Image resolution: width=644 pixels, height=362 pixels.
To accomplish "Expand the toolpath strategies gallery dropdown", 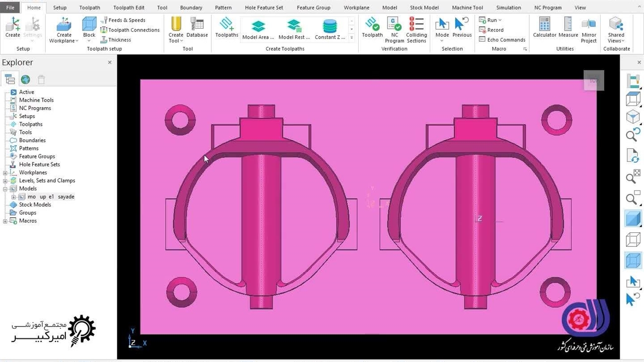I will click(352, 38).
